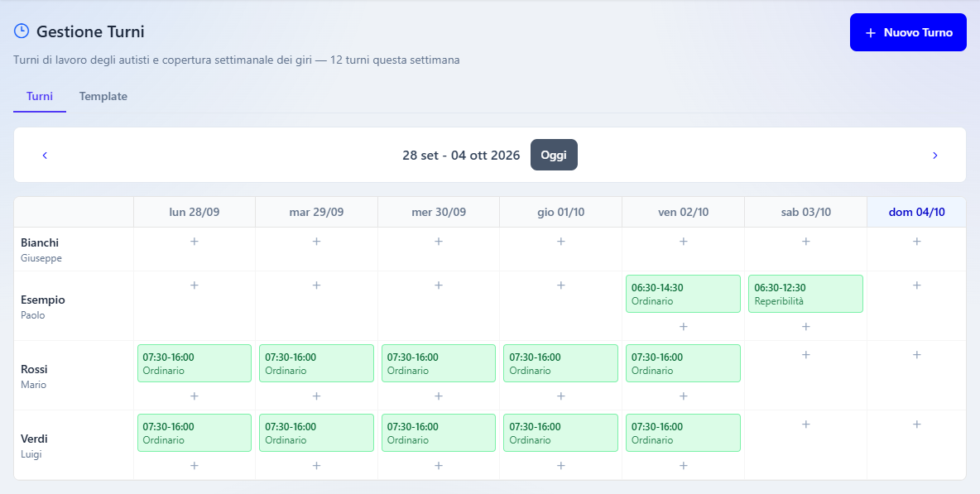The height and width of the screenshot is (494, 980).
Task: Add shift for Esempio on dom 04/10
Action: tap(917, 285)
